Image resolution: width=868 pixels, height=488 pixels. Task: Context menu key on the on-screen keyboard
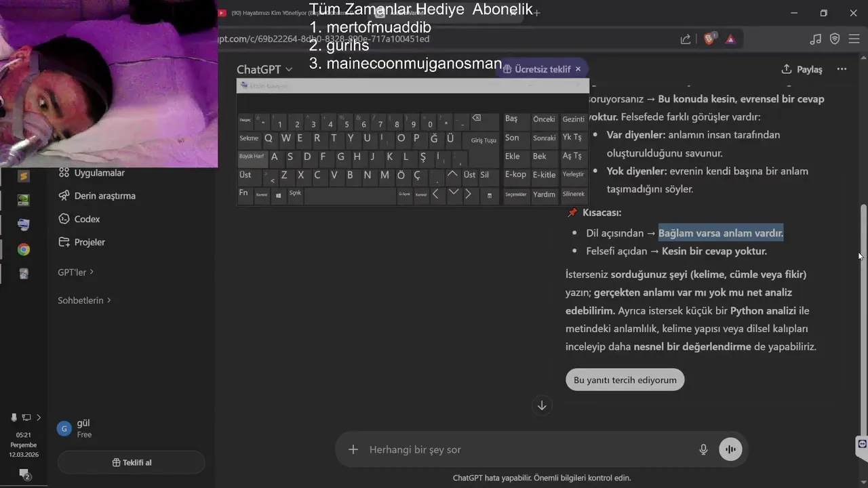(x=489, y=195)
